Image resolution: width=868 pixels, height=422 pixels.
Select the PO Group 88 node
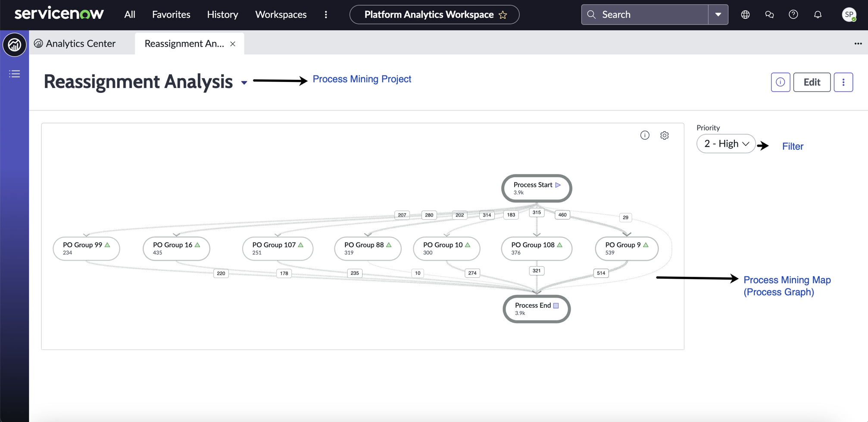tap(368, 249)
